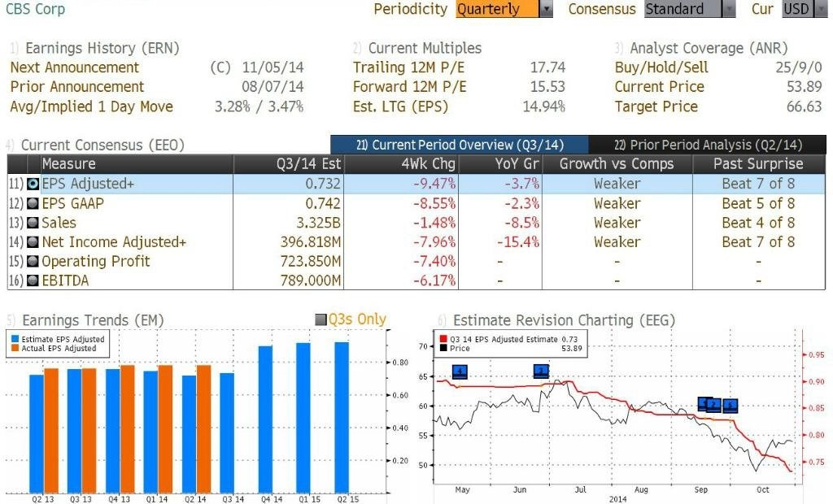Viewport: 833px width, 504px height.
Task: Click the Est. LTG (EPS) value 14.94%
Action: click(x=543, y=106)
